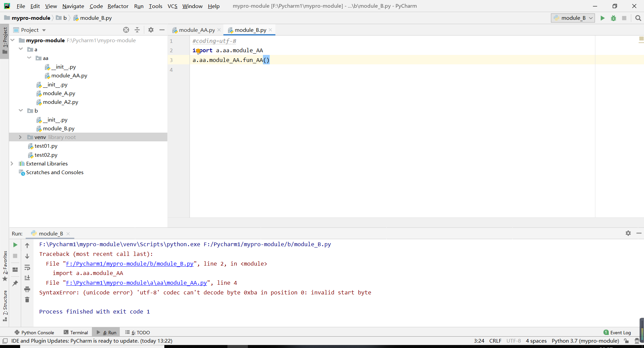Close the module_B.py editor tab
The width and height of the screenshot is (644, 348).
pyautogui.click(x=270, y=30)
